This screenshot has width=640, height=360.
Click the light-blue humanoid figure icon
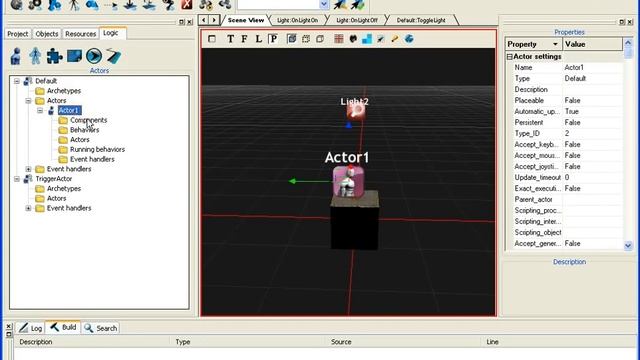[35, 56]
